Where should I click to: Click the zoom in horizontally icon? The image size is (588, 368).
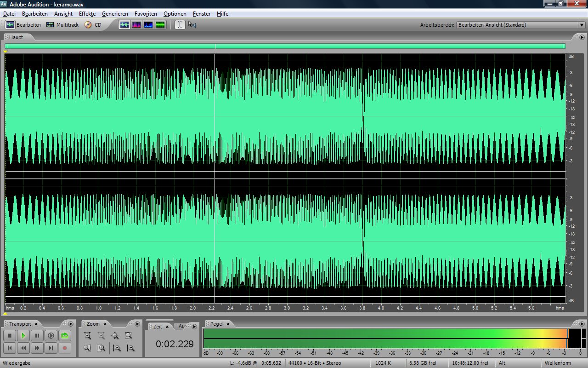(x=87, y=336)
